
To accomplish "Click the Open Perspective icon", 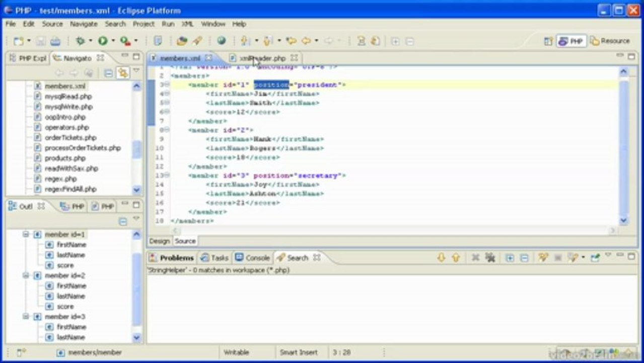I will click(548, 41).
